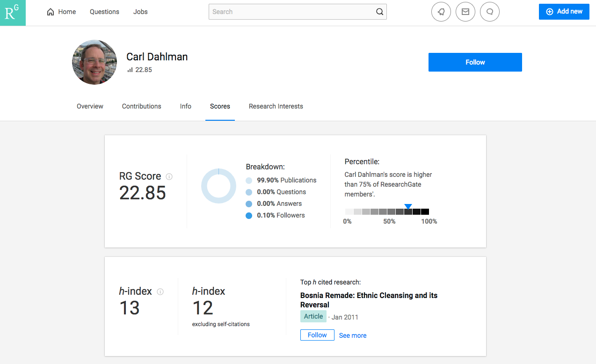Click the info icon beside RG Score

[169, 176]
